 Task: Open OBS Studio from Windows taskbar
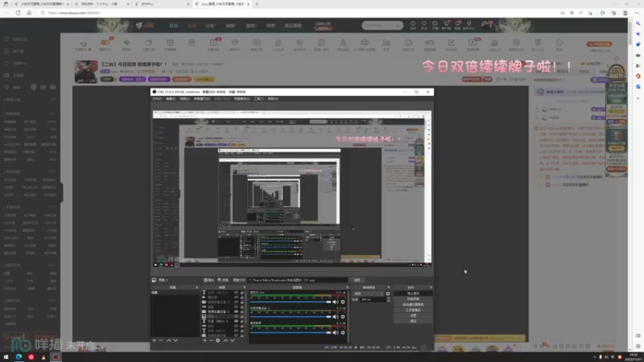56,357
